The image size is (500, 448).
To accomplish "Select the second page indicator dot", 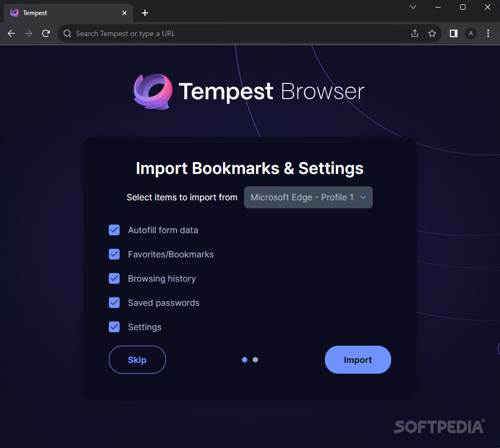I will [x=255, y=360].
